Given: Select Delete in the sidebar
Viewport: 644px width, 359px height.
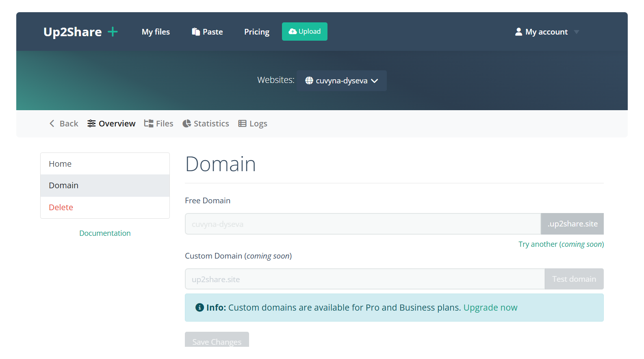Looking at the screenshot, I should 105,207.
